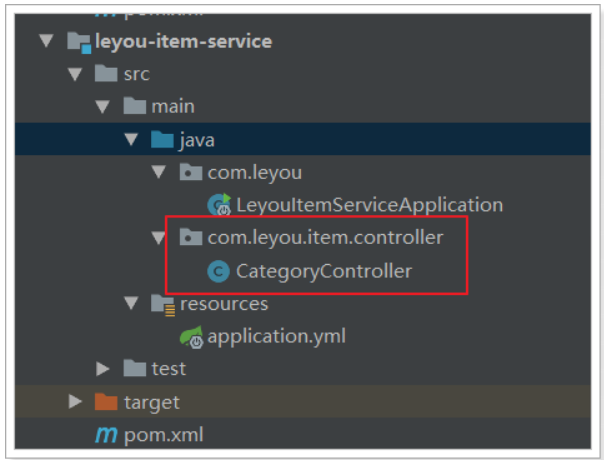The width and height of the screenshot is (604, 460).
Task: Click the CategoryController class icon
Action: pos(218,272)
